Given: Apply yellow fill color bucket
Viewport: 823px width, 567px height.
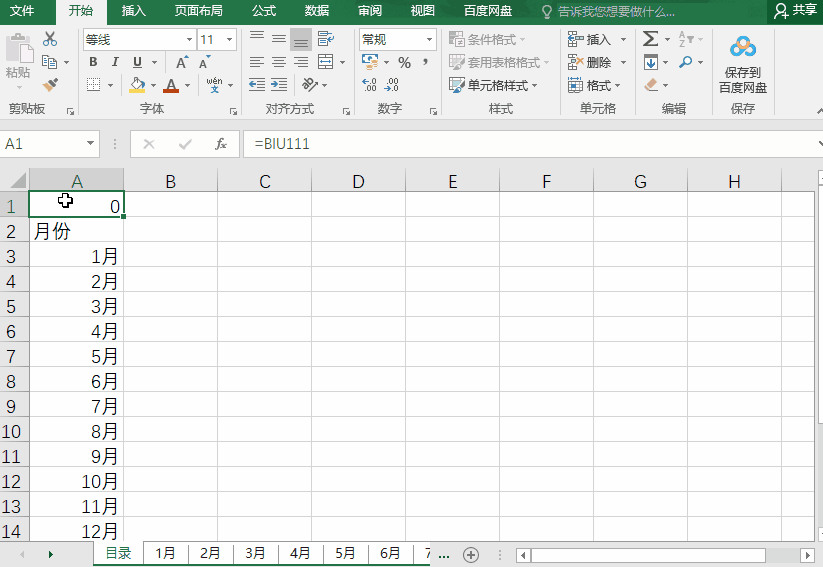Looking at the screenshot, I should pyautogui.click(x=137, y=85).
